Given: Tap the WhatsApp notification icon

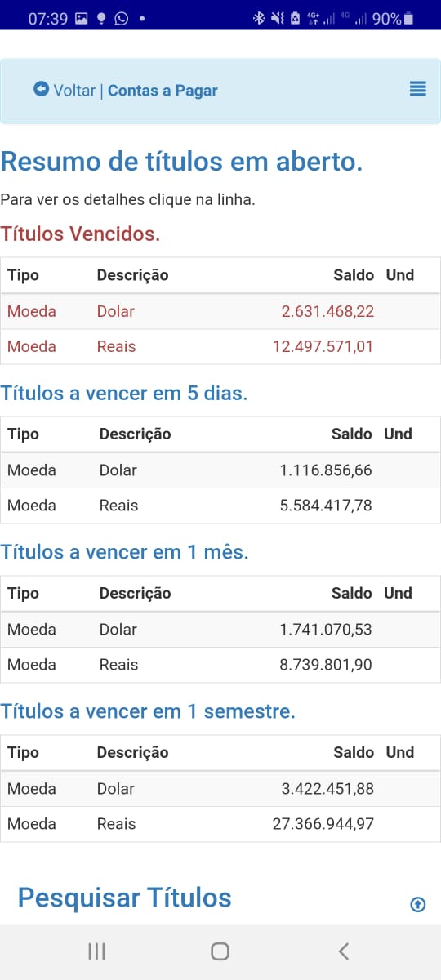Looking at the screenshot, I should coord(121,18).
